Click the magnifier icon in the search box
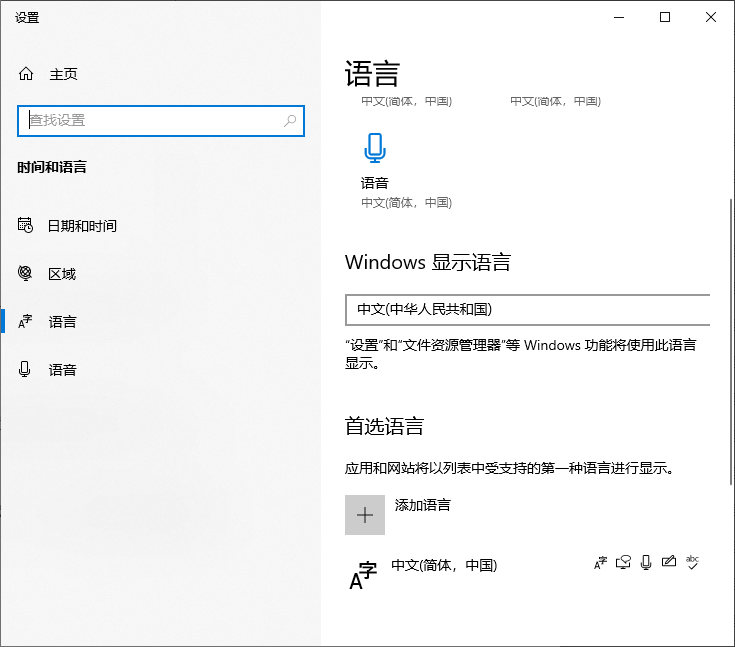Image resolution: width=735 pixels, height=647 pixels. click(x=290, y=120)
